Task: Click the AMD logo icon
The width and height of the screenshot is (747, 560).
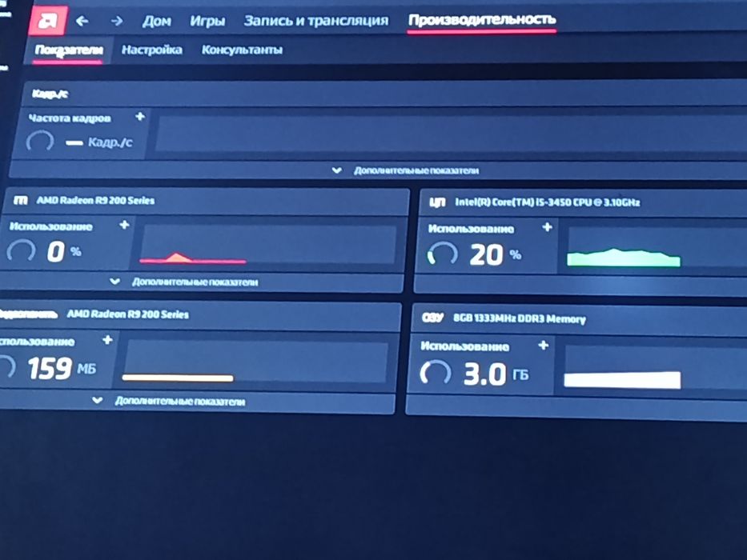Action: 48,21
